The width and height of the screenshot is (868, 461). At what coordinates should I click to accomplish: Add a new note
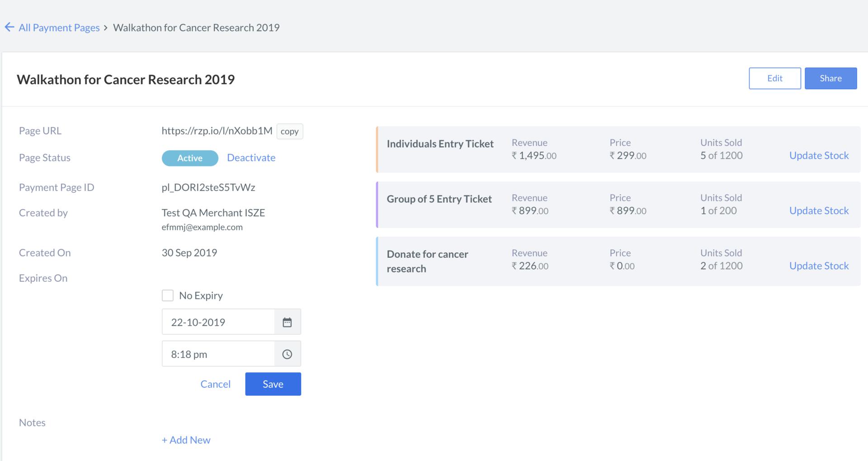(x=186, y=440)
